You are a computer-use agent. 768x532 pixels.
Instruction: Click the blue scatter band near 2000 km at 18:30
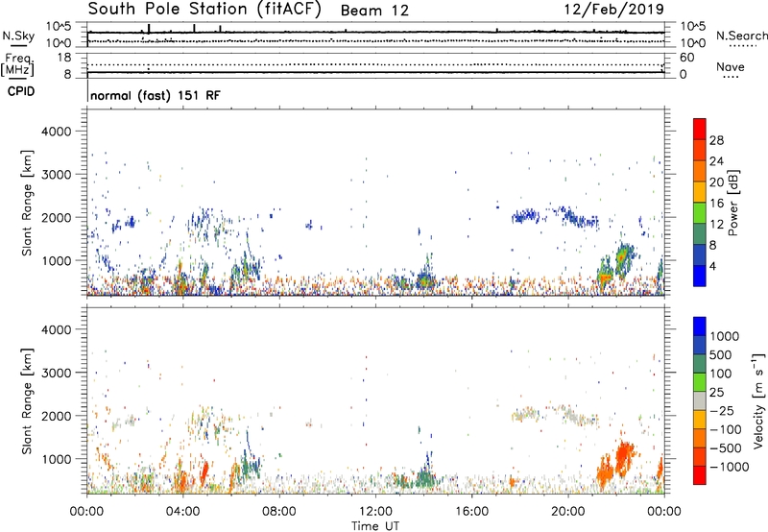click(525, 215)
